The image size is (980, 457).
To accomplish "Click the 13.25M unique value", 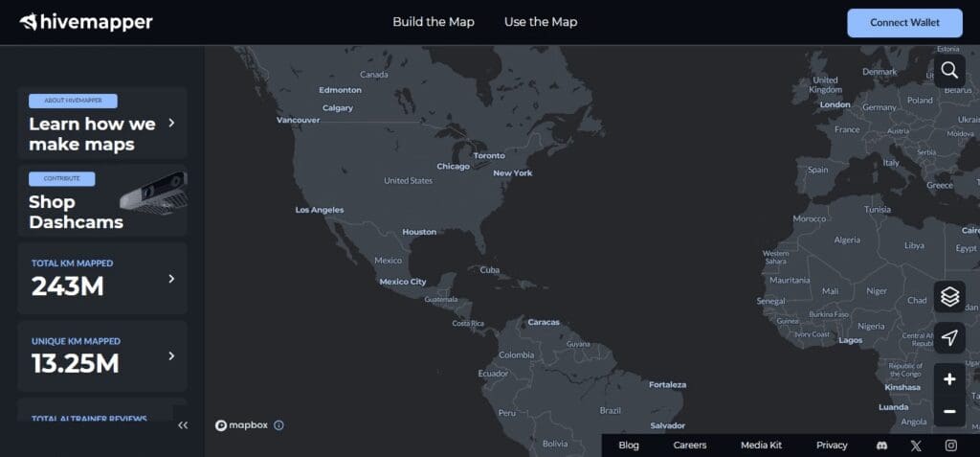I will [75, 364].
